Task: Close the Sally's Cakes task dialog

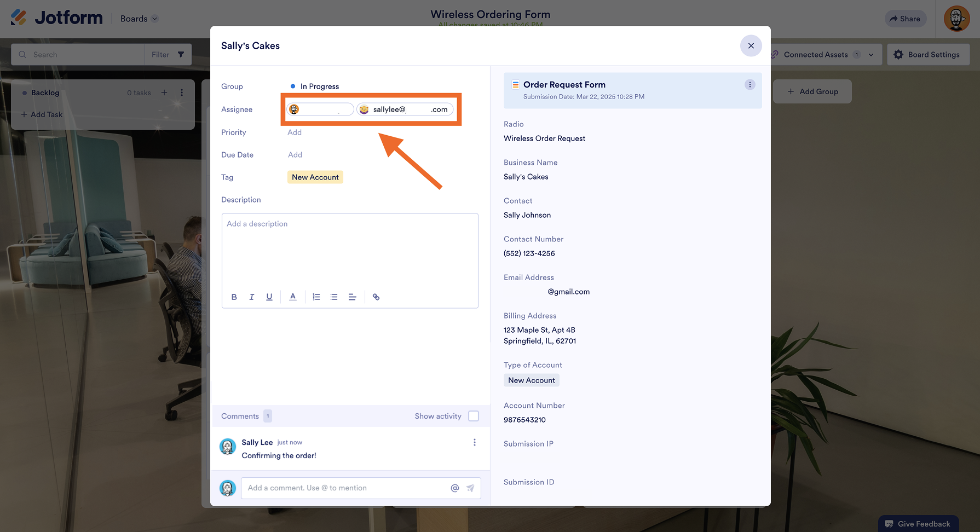Action: point(751,46)
